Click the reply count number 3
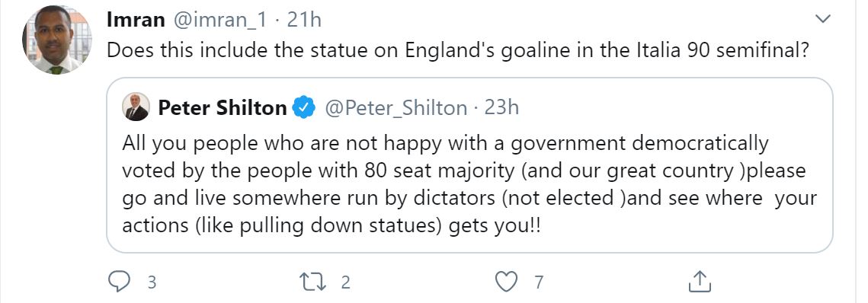This screenshot has height=303, width=868. click(152, 282)
